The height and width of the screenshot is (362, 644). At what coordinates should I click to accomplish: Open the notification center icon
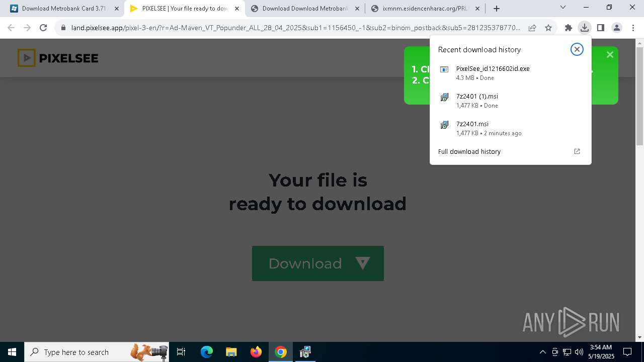627,352
